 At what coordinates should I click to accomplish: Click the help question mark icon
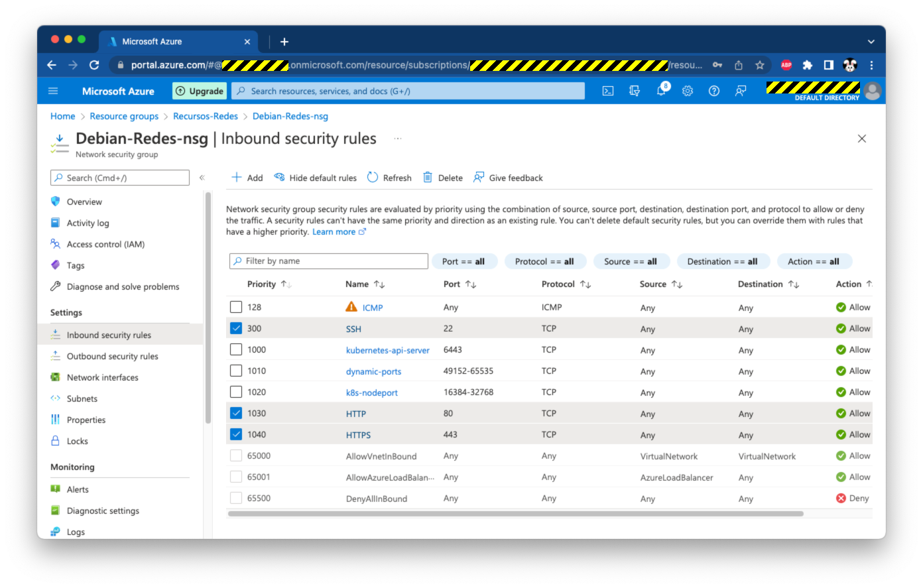pos(714,91)
